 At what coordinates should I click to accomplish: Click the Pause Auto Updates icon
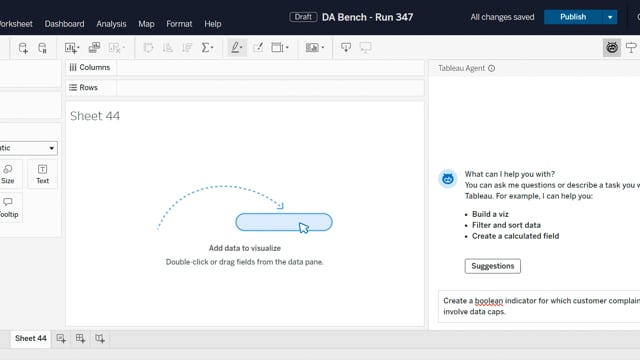[42, 48]
